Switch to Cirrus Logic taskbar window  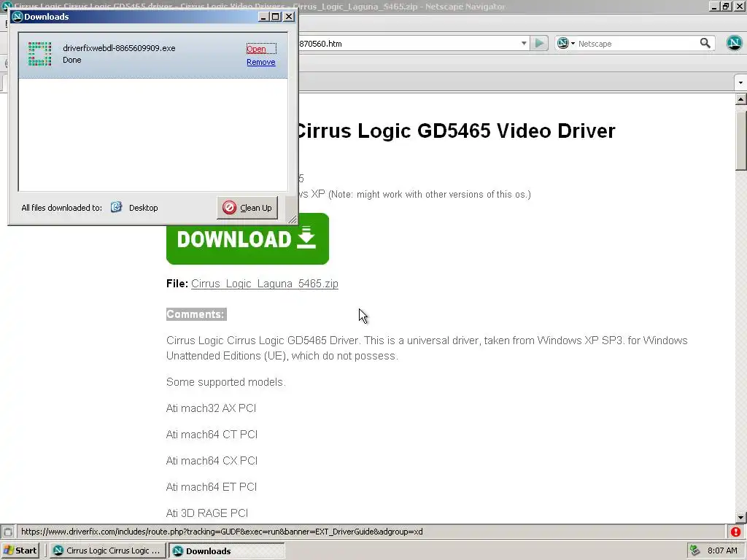click(x=108, y=551)
